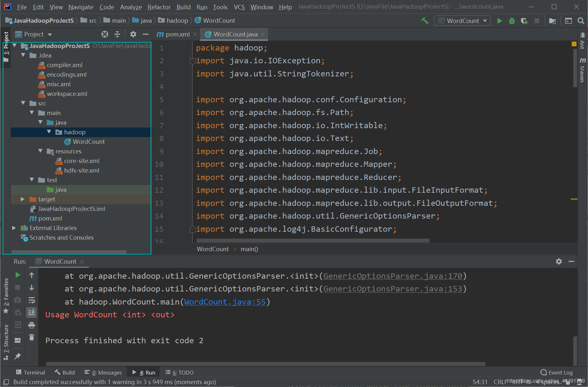Click the Build Project hammer icon

click(x=425, y=21)
